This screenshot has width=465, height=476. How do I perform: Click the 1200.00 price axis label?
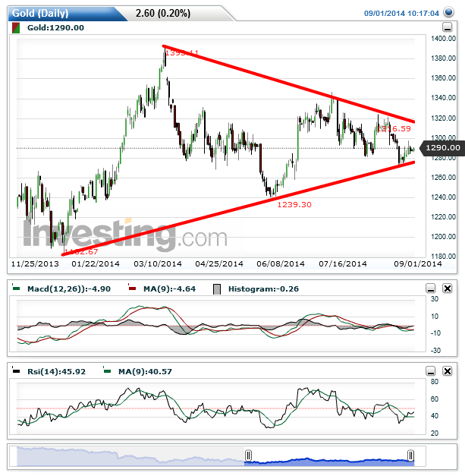(443, 237)
